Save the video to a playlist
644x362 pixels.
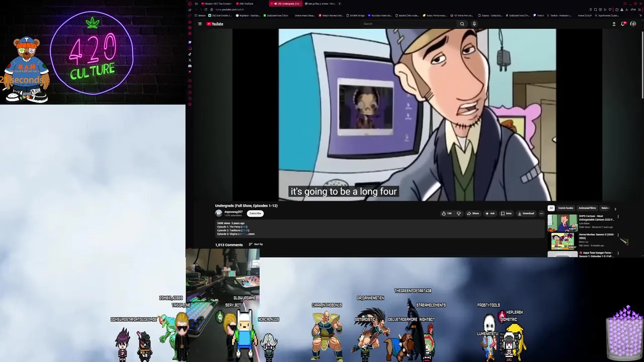coord(506,213)
